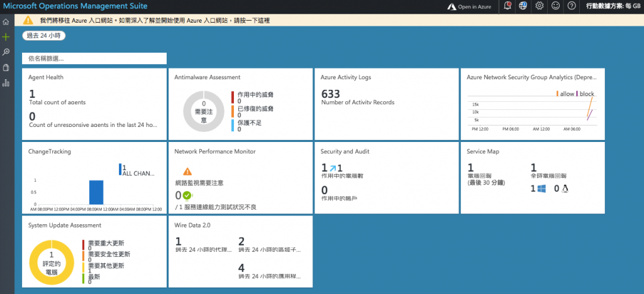The image size is (644, 294).
Task: Click the Azure logo next to Open in Azure
Action: click(x=452, y=6)
